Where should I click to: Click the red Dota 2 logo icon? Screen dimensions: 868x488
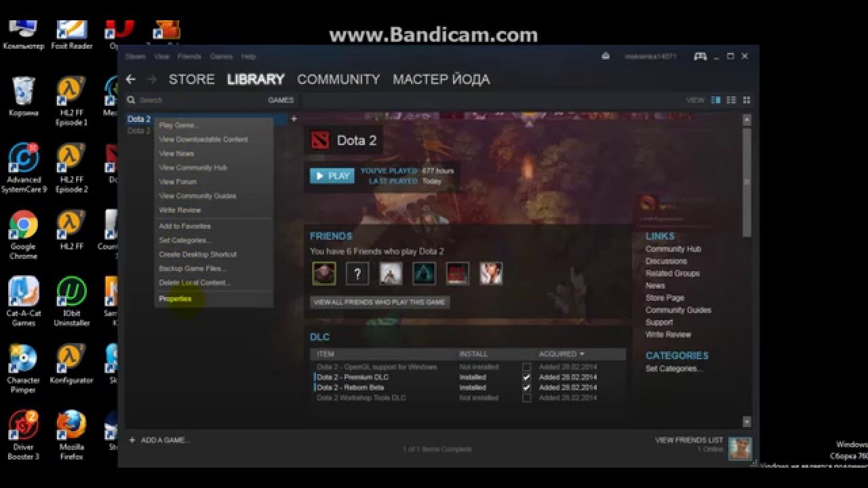point(320,140)
